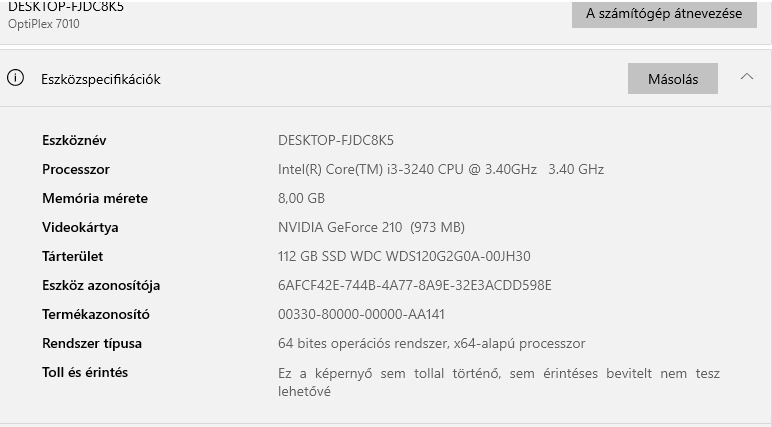Click the Eszközspecifikációk info icon

point(15,78)
